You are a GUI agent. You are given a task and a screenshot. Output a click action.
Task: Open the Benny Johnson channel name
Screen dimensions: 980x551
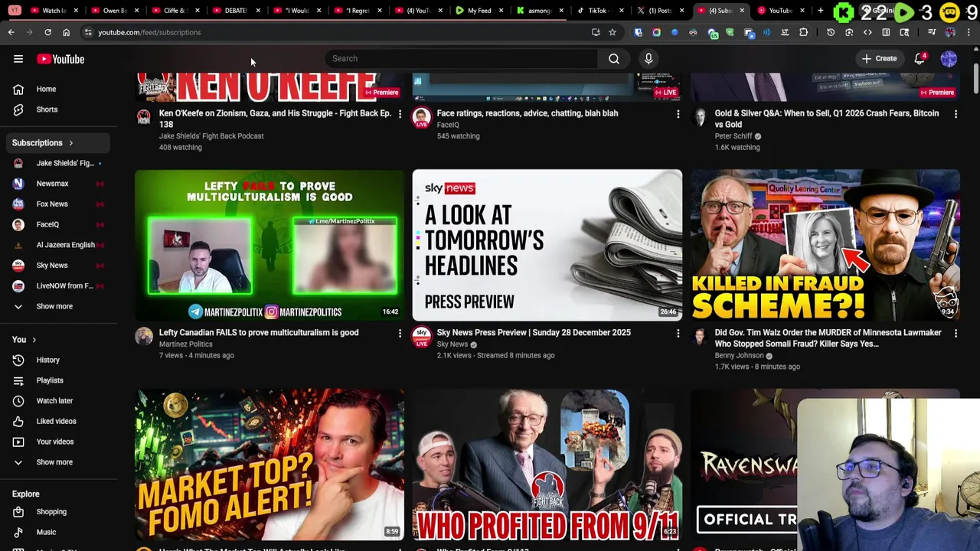click(739, 356)
